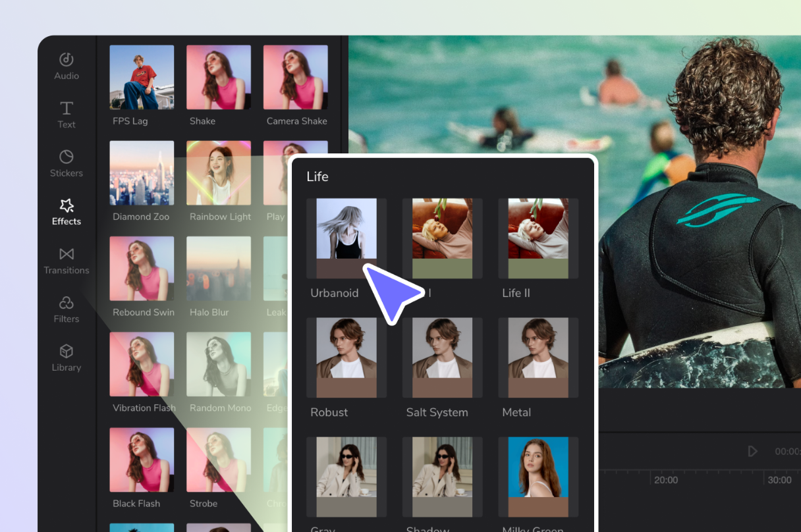Click the Life category heading

pyautogui.click(x=318, y=176)
